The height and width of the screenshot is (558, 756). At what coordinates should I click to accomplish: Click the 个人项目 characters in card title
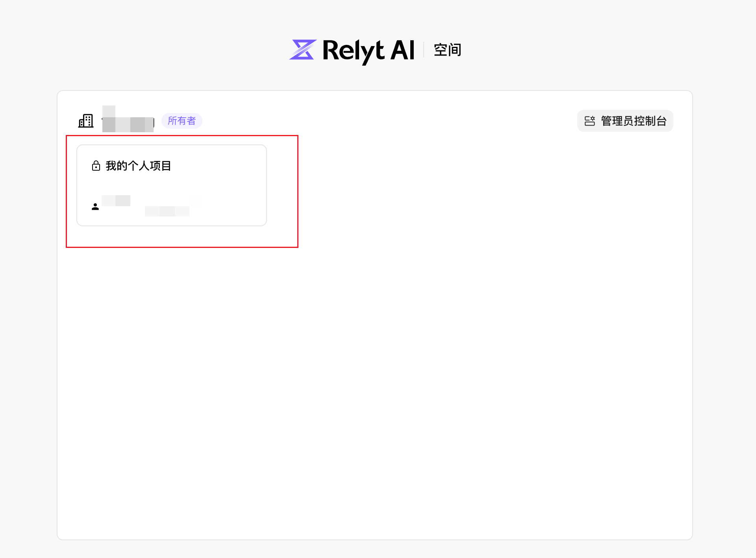coord(150,166)
